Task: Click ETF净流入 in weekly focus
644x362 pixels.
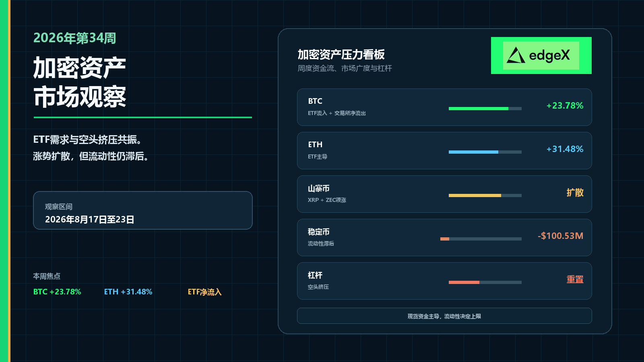Action: point(204,292)
